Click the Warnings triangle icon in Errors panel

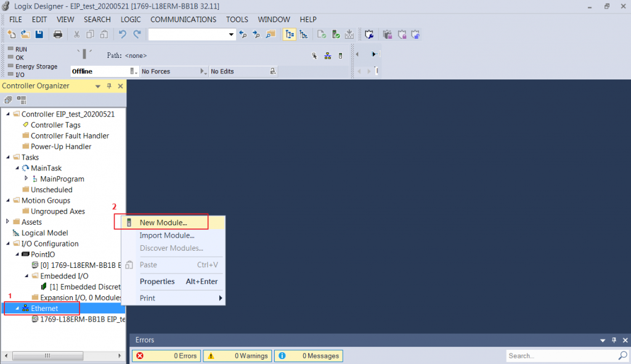[x=210, y=356]
